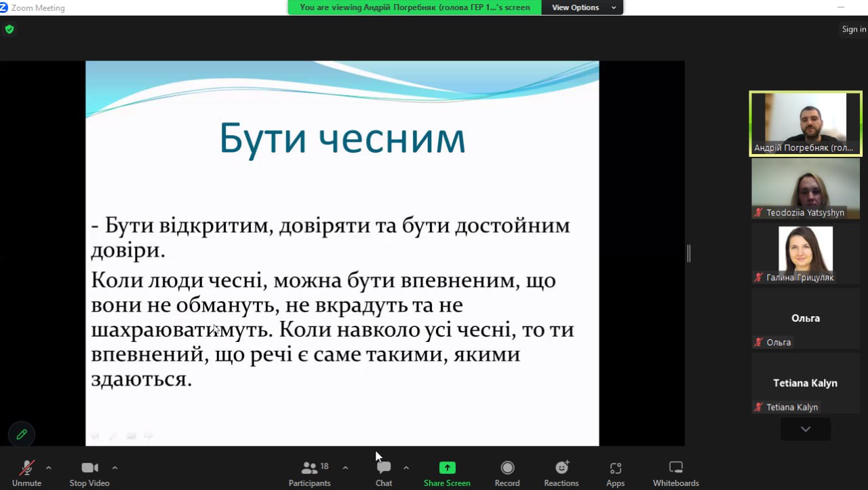The image size is (868, 490).
Task: Expand video options arrow next to Stop Video
Action: coord(115,468)
